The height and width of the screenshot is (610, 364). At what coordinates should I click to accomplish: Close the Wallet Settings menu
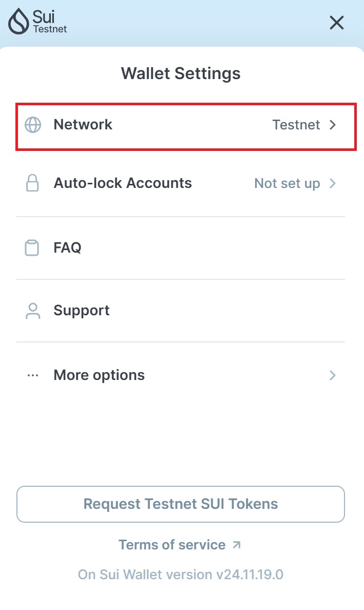click(x=336, y=23)
